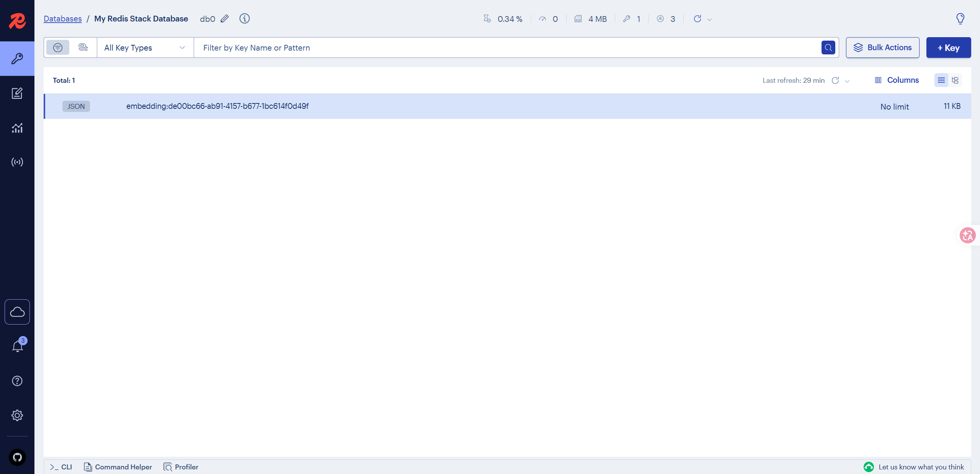Expand the top auto-refresh chevron
Screen dimensions: 980x474
(709, 20)
